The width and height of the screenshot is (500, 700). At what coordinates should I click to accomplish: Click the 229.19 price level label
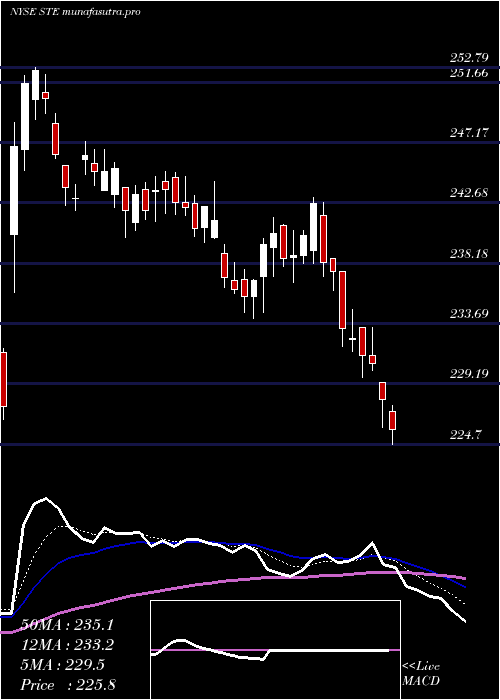(468, 374)
